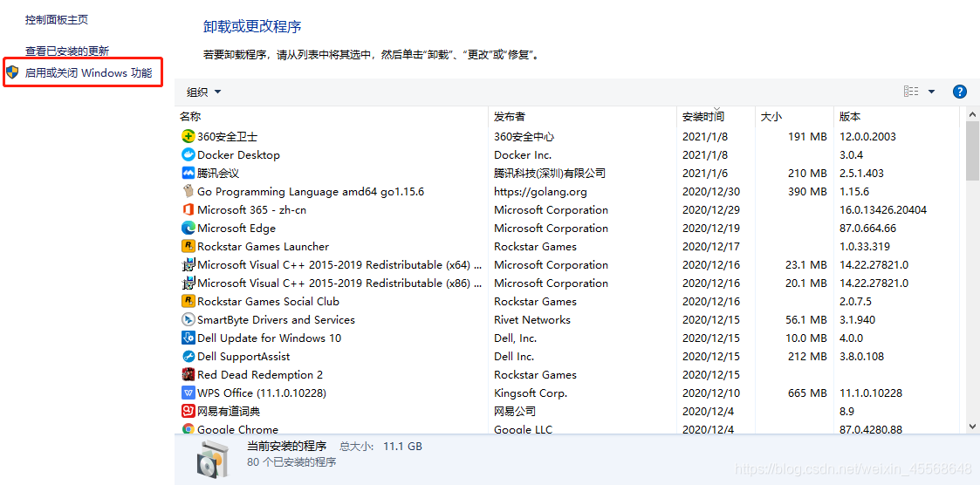
Task: Click install date 2020/12/30
Action: click(711, 191)
